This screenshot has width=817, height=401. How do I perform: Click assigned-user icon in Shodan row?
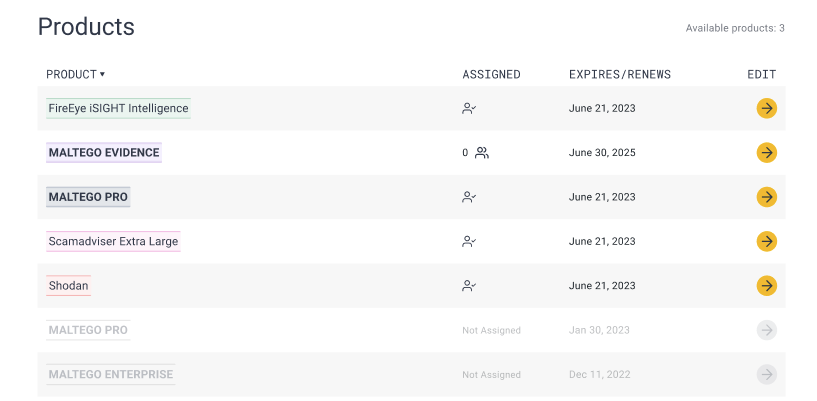tap(469, 286)
